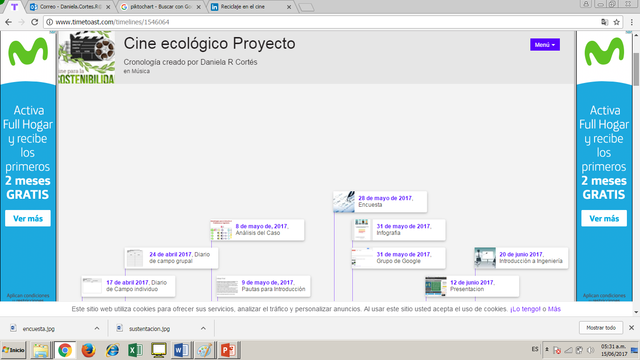Switch to the Correo - Daniela.Cortes tab
The width and height of the screenshot is (640, 360).
[70, 7]
